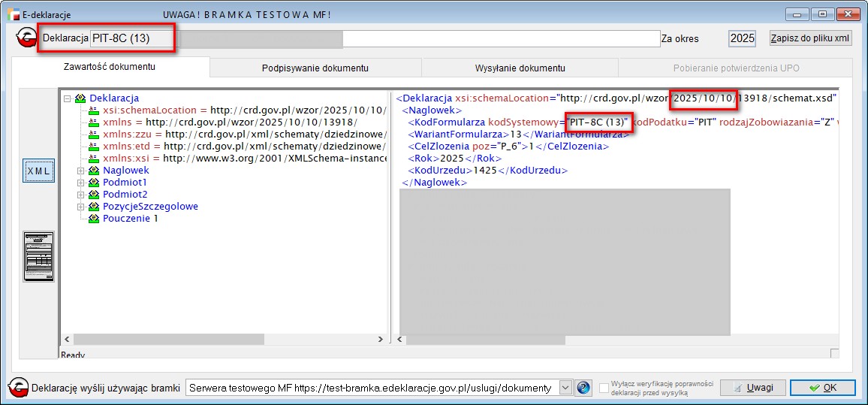
Task: Click the Naglowek node icon in tree
Action: [x=94, y=171]
